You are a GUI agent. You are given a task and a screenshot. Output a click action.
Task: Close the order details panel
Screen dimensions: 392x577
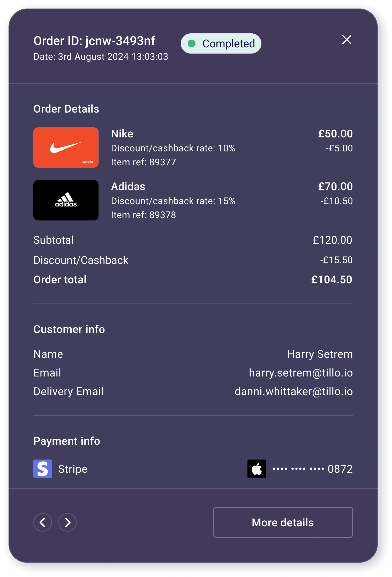[346, 40]
